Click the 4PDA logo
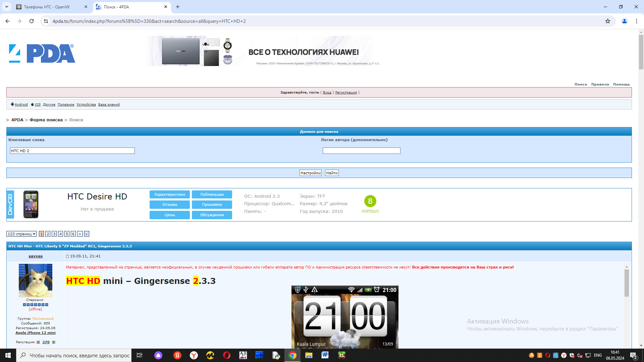 (x=42, y=54)
